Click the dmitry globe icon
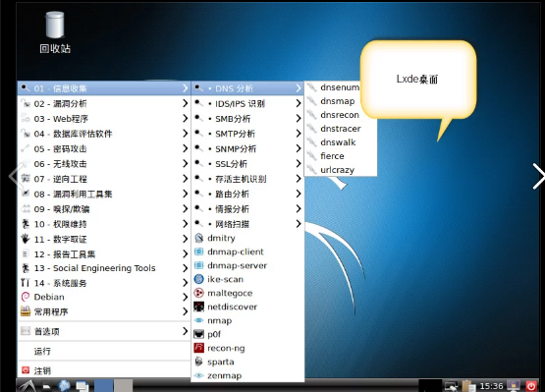The height and width of the screenshot is (392, 545). point(198,238)
